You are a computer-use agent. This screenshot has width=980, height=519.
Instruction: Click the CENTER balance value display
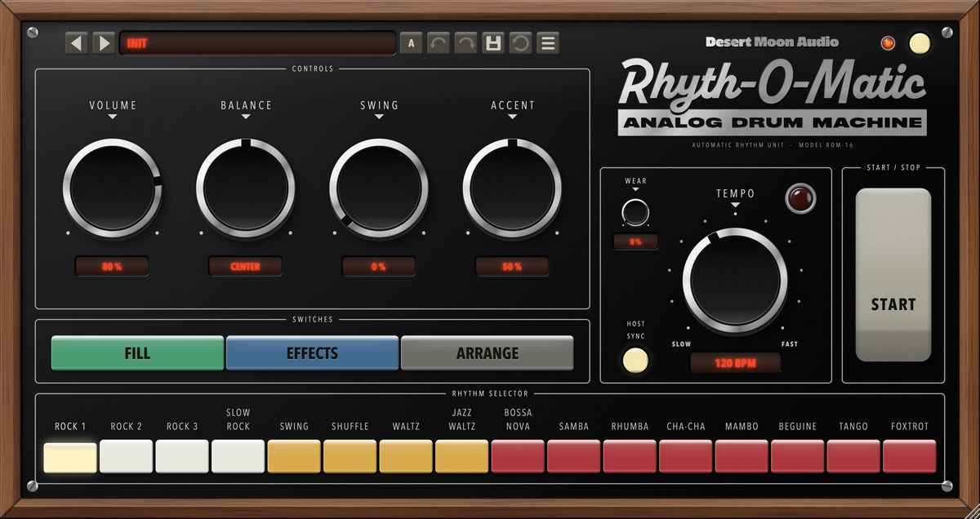tap(245, 266)
